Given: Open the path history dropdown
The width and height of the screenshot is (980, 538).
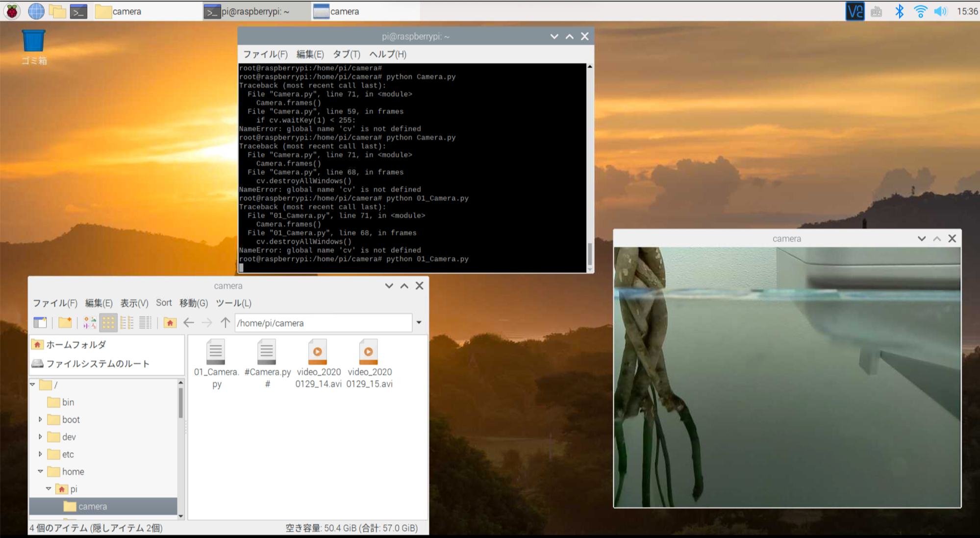Looking at the screenshot, I should (419, 323).
